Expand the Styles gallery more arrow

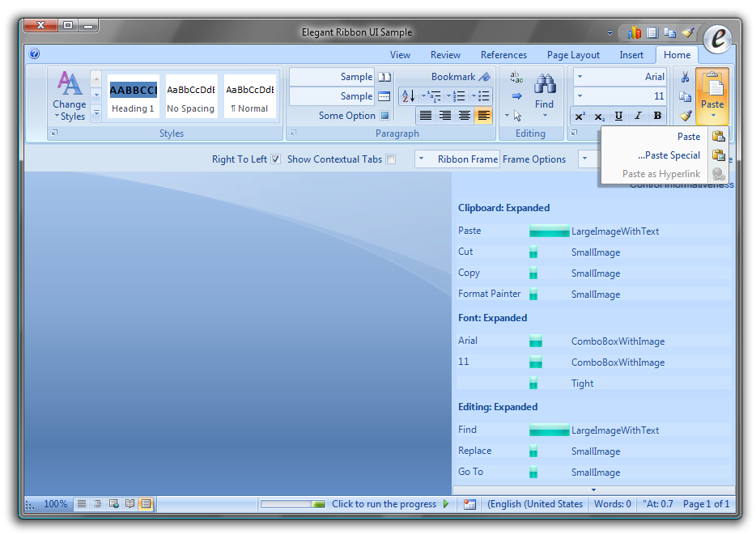pos(96,112)
